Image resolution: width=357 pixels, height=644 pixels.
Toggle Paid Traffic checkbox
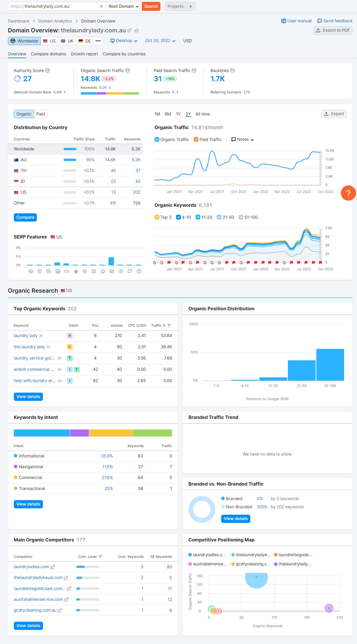(196, 139)
